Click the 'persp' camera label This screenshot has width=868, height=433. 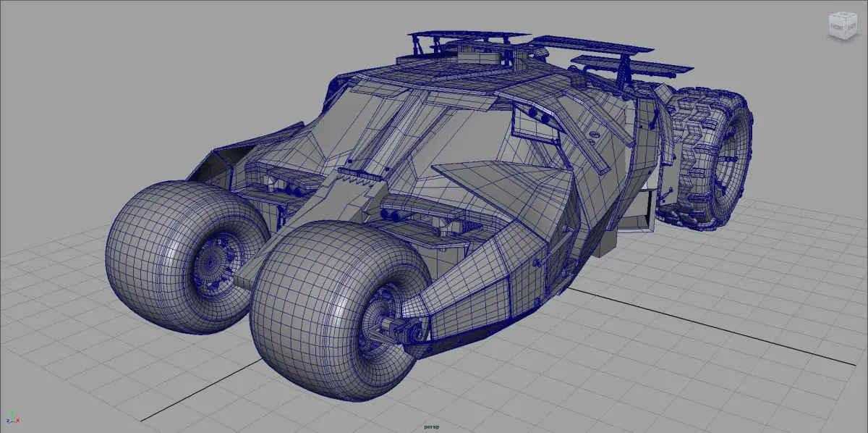pos(433,427)
